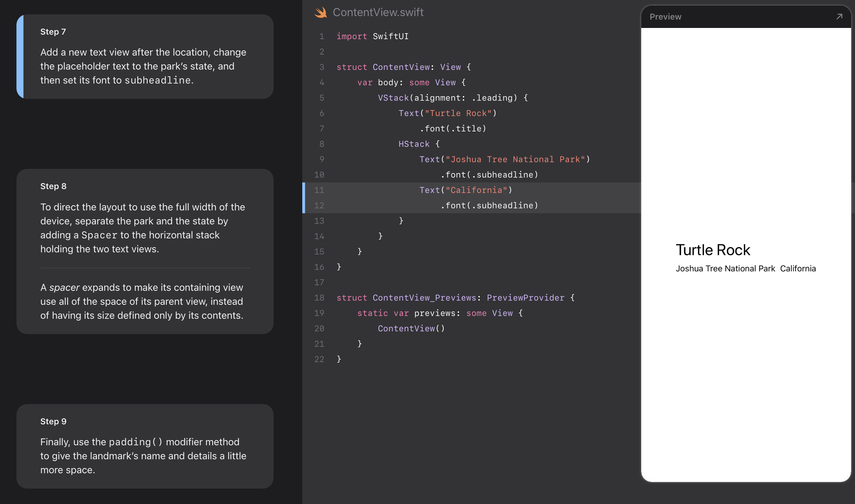Select the Step 7 tutorial card
855x504 pixels.
coord(145,57)
